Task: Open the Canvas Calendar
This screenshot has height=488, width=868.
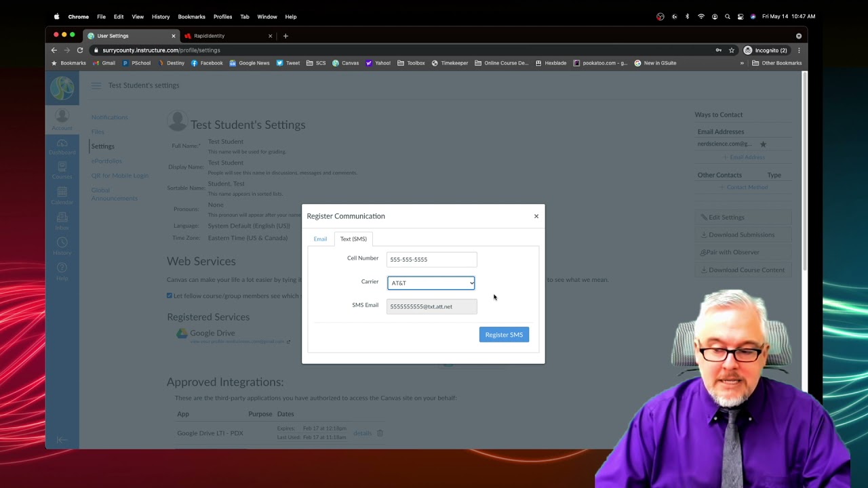Action: tap(62, 196)
